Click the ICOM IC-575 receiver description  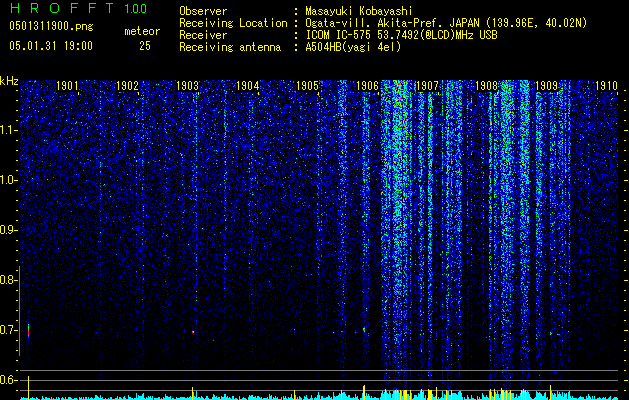click(401, 35)
